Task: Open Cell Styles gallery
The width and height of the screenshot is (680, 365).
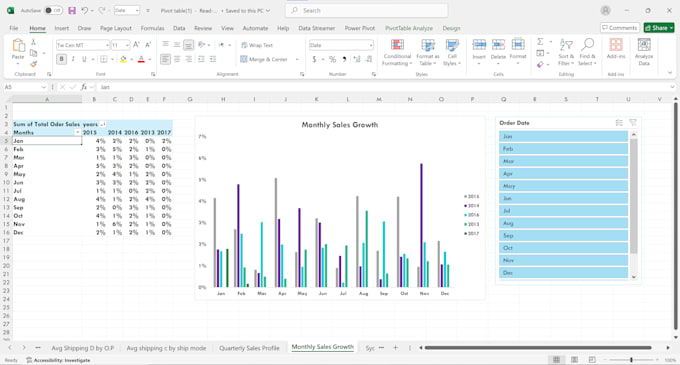Action: click(x=452, y=52)
